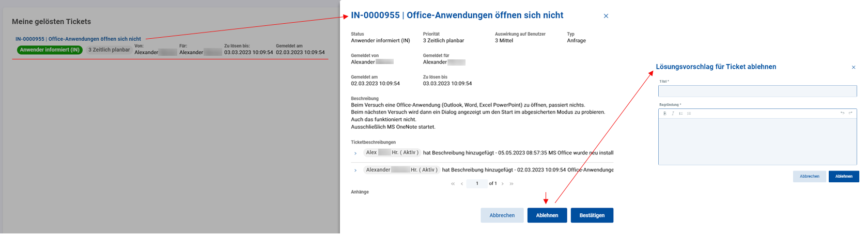Click 'Gemeldet am' date in detail panel

pos(375,84)
